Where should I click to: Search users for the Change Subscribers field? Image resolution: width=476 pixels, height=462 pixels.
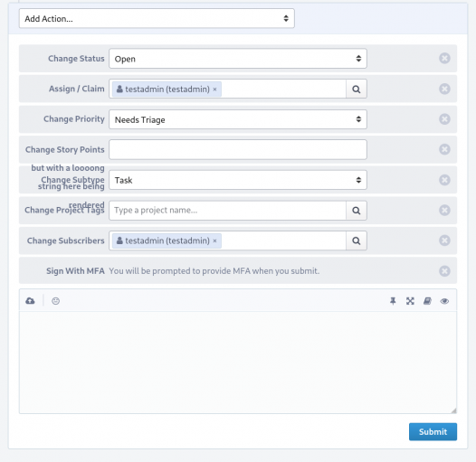click(x=357, y=240)
